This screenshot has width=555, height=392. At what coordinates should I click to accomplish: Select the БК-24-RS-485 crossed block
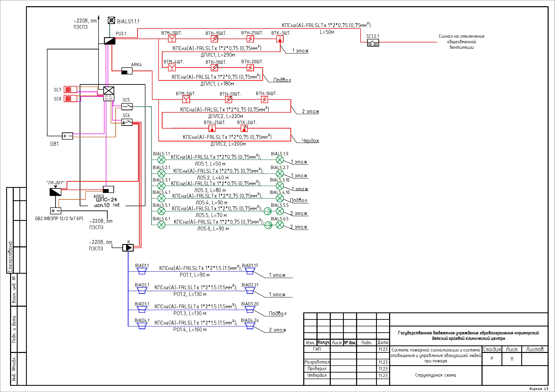click(x=109, y=94)
